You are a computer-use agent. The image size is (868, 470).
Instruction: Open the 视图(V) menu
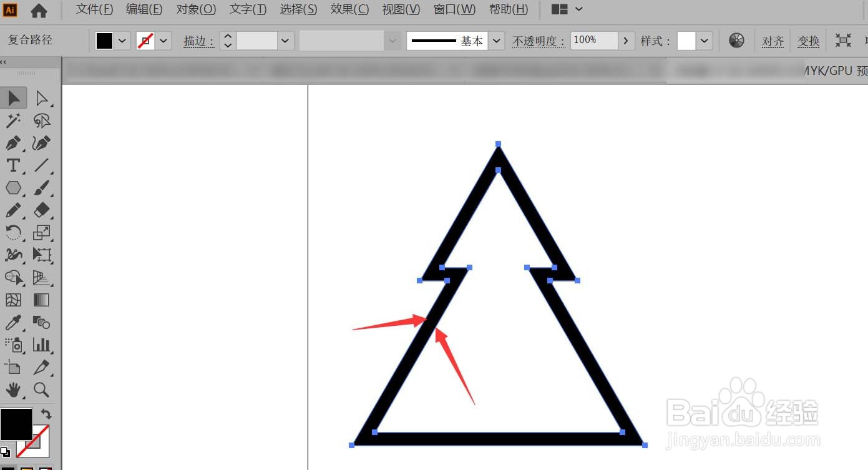tap(401, 9)
